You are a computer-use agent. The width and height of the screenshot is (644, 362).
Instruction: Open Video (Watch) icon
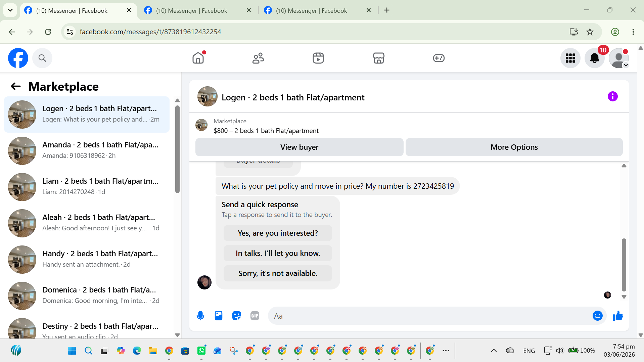318,58
